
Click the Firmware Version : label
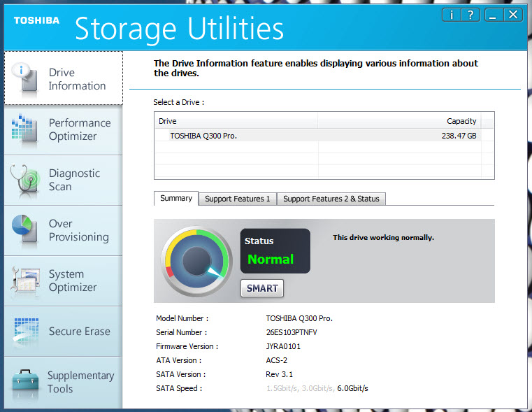click(187, 346)
